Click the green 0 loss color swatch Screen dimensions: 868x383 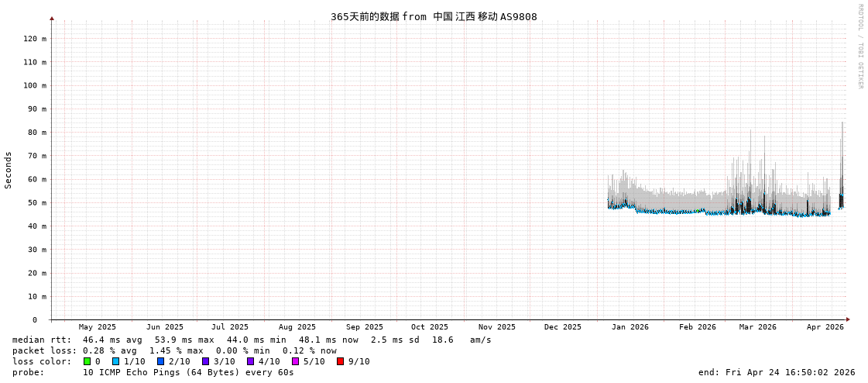tap(87, 361)
